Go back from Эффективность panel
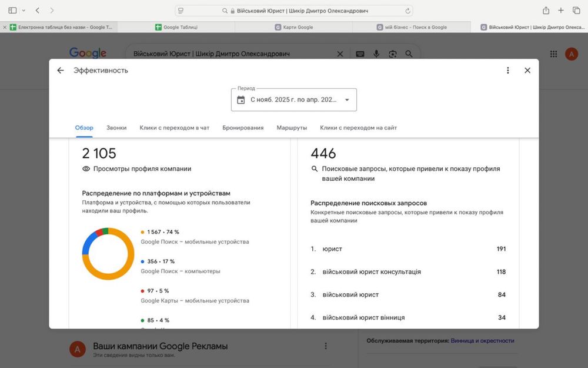 pyautogui.click(x=61, y=70)
